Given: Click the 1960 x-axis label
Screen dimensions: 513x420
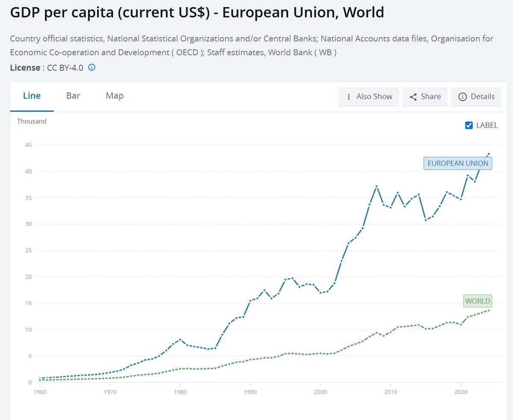Looking at the screenshot, I should click(39, 391).
